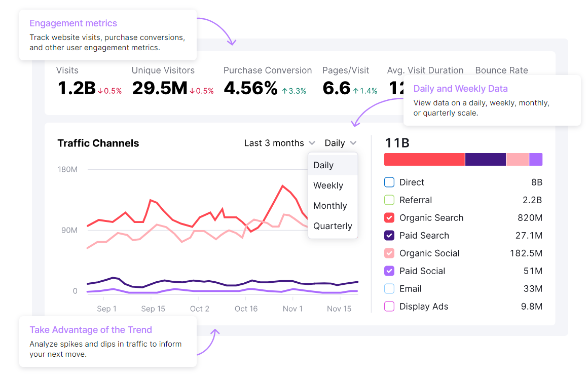Click the Display Ads 9.8M value
Image resolution: width=588 pixels, height=376 pixels.
pyautogui.click(x=531, y=306)
